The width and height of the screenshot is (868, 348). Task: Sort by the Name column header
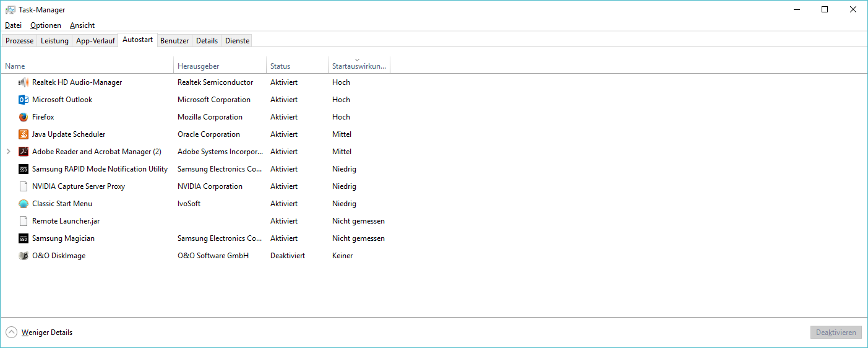pyautogui.click(x=87, y=66)
